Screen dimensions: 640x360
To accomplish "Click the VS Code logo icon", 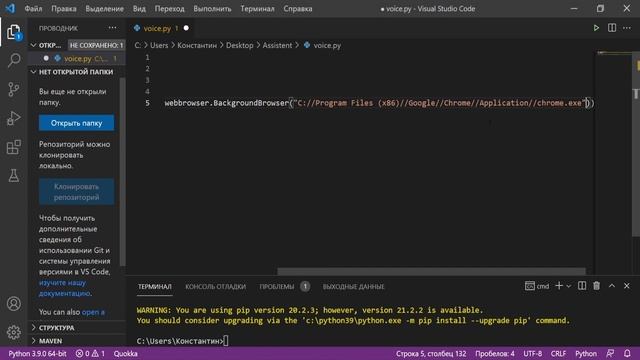I will (x=11, y=8).
